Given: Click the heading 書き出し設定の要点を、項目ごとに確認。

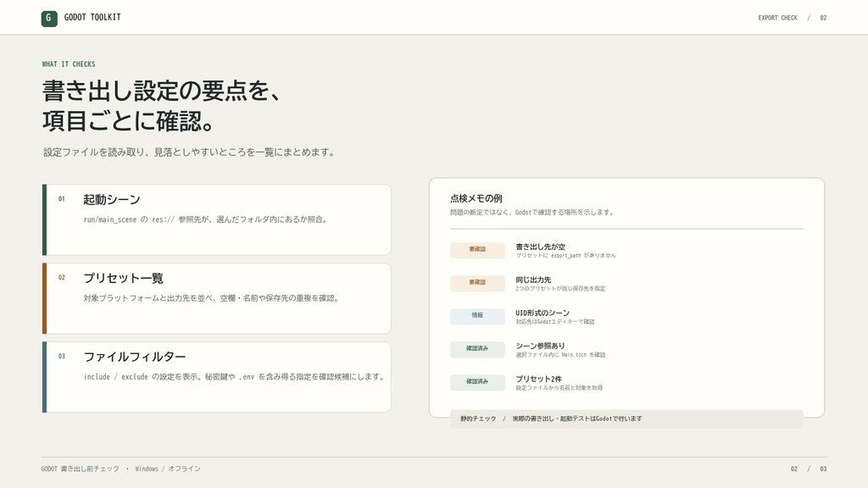Looking at the screenshot, I should 164,106.
